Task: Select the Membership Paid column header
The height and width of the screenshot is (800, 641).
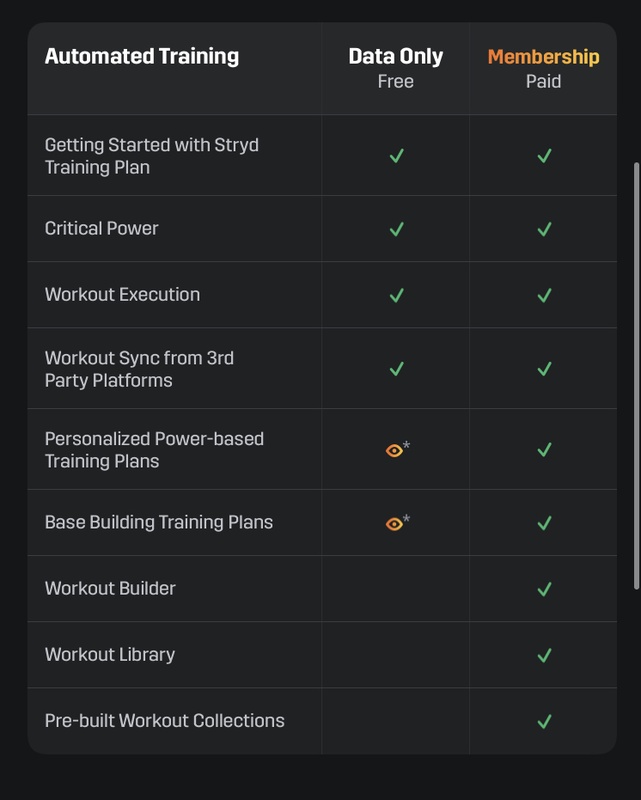Action: 543,68
